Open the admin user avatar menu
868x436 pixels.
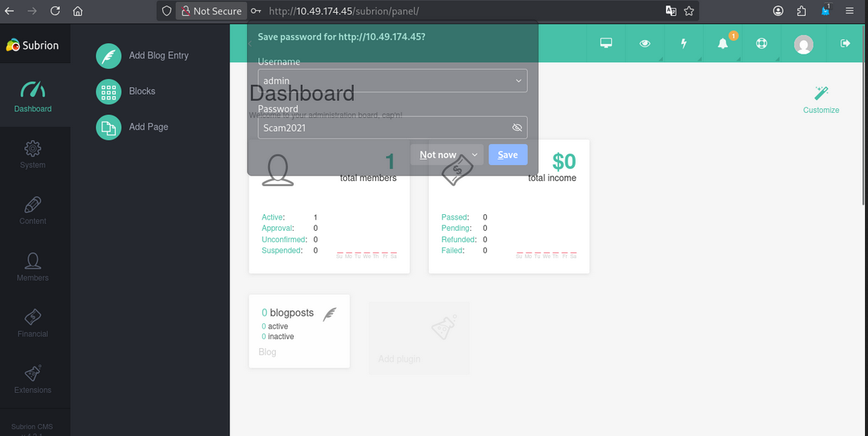[x=803, y=45]
